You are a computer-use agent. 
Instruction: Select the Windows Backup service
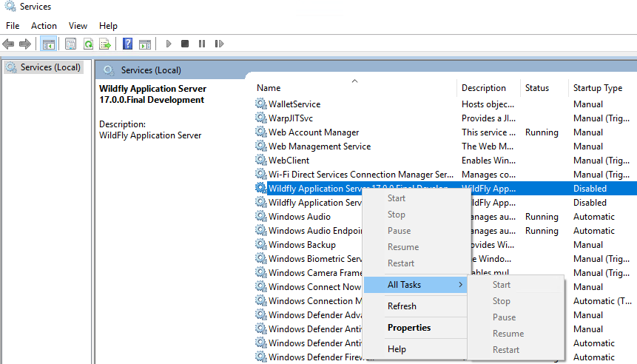pos(302,245)
